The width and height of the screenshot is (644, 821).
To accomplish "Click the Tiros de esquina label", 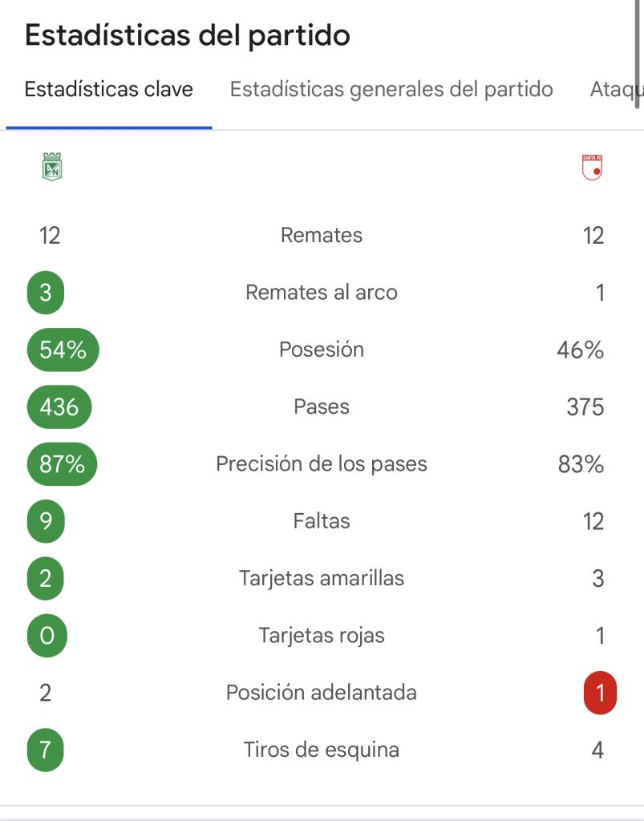I will [322, 750].
